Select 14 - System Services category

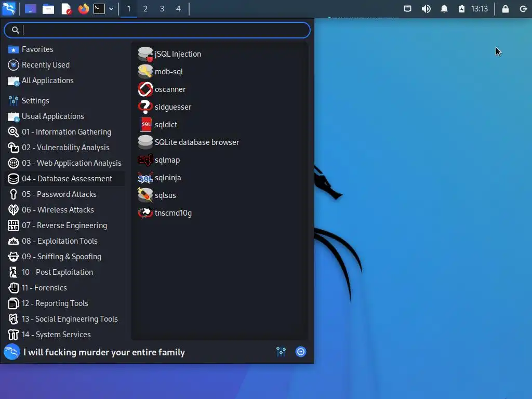tap(65, 335)
